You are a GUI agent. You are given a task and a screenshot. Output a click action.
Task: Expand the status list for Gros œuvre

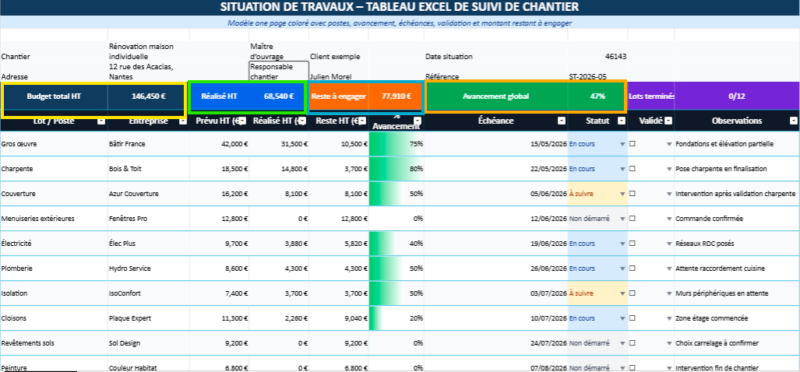[622, 144]
